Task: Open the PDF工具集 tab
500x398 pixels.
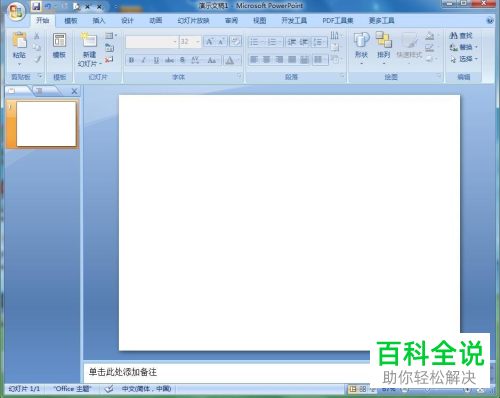Action: point(337,21)
